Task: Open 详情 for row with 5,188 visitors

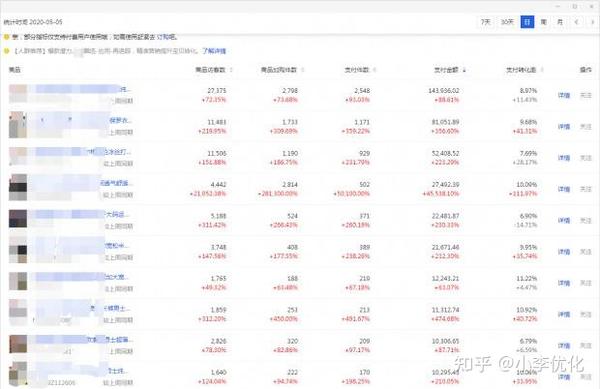Action: pyautogui.click(x=564, y=220)
